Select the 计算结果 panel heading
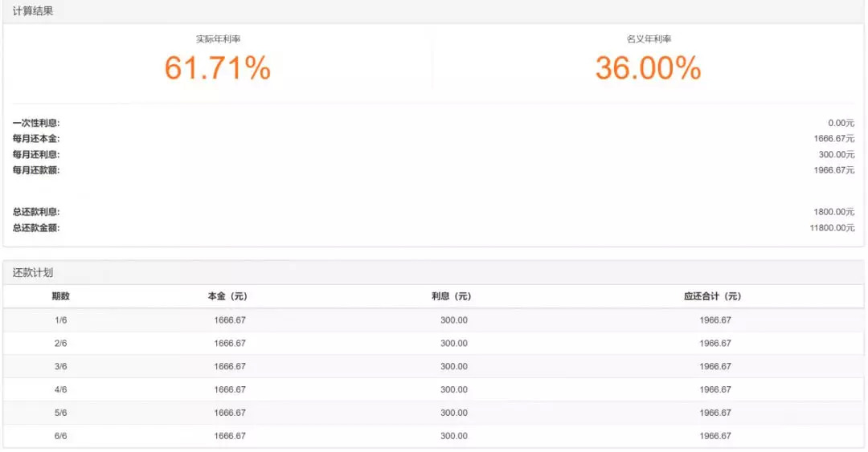 pyautogui.click(x=33, y=11)
